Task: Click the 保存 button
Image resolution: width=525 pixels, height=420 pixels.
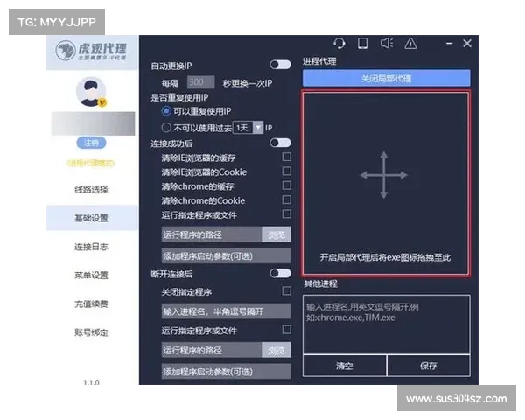Action: [x=428, y=366]
